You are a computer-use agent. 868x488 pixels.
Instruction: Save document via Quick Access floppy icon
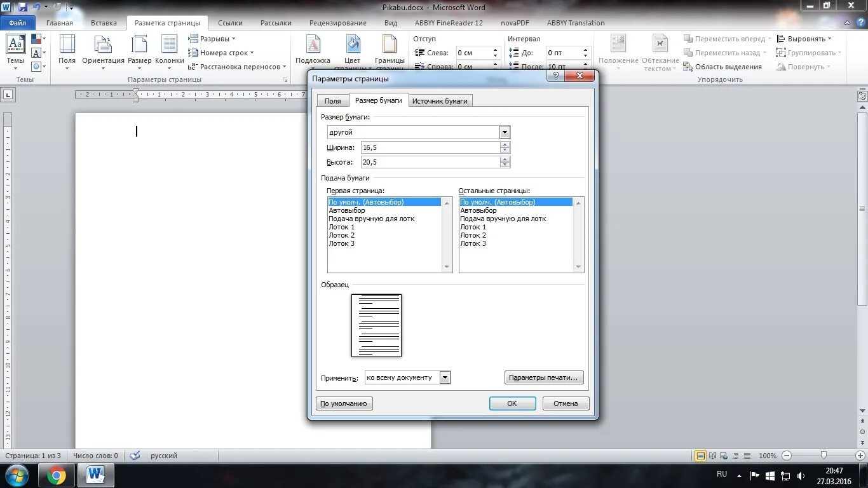tap(23, 7)
